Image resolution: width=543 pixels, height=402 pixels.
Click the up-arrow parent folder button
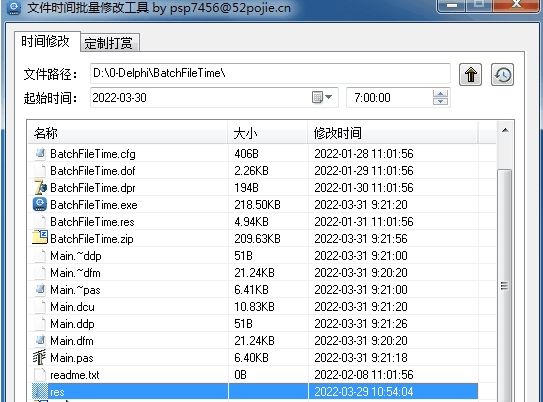tap(470, 74)
